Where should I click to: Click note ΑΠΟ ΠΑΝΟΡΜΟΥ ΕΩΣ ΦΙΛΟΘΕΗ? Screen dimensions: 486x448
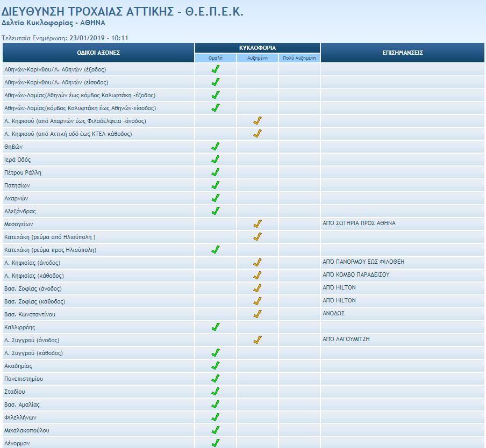(363, 262)
